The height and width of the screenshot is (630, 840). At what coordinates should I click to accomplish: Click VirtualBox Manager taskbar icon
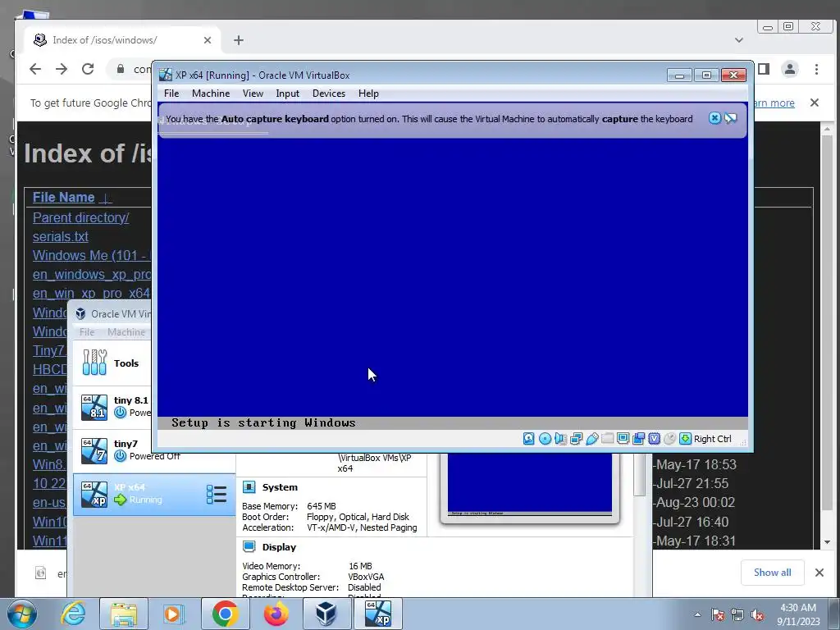[326, 614]
